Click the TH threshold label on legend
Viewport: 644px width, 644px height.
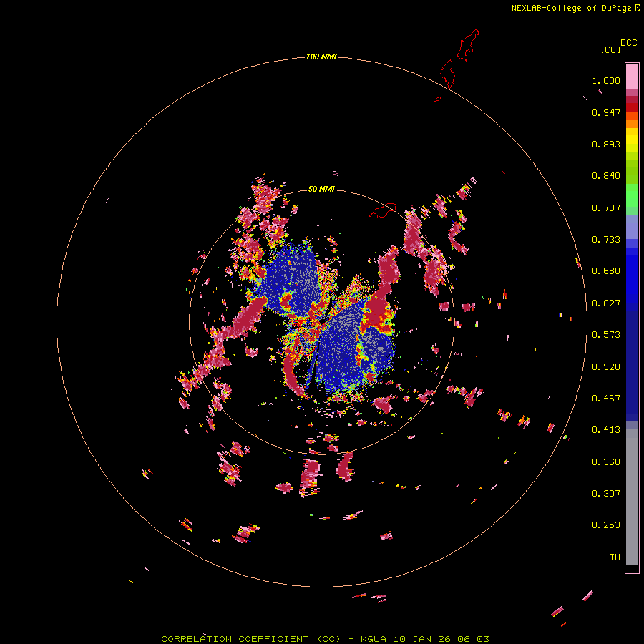point(615,557)
